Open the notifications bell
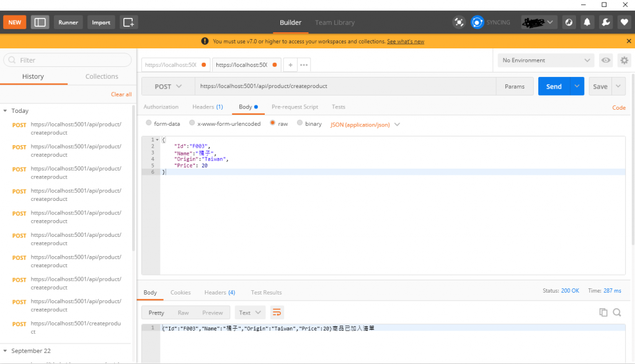 pyautogui.click(x=587, y=22)
